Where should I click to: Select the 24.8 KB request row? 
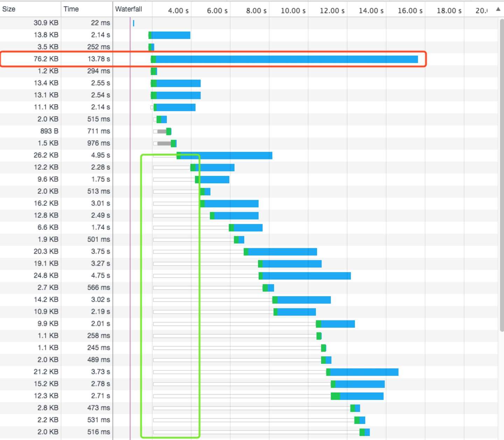(x=249, y=276)
